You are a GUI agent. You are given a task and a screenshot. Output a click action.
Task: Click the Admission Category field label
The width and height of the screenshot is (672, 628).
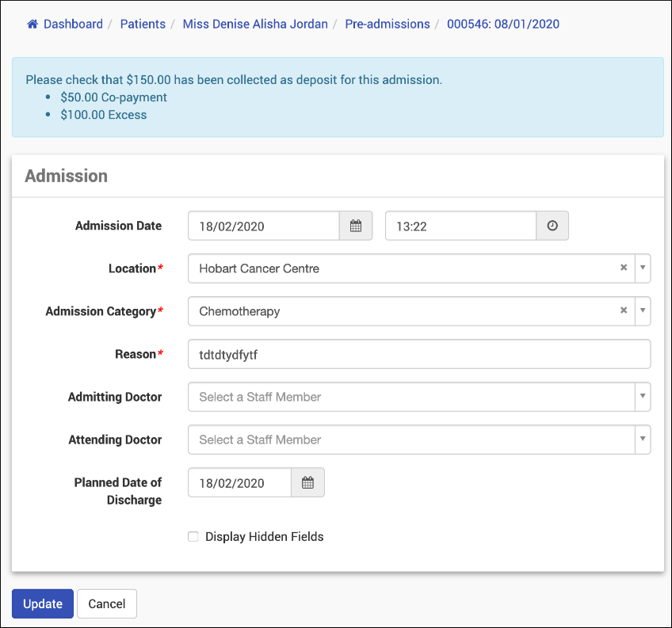(x=101, y=311)
